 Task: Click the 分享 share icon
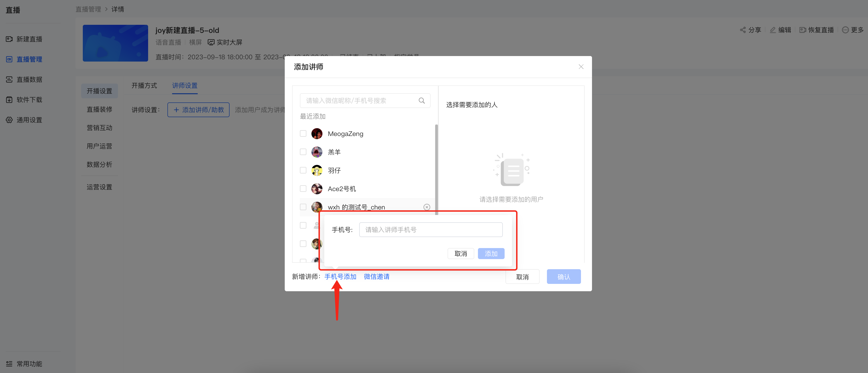click(743, 30)
